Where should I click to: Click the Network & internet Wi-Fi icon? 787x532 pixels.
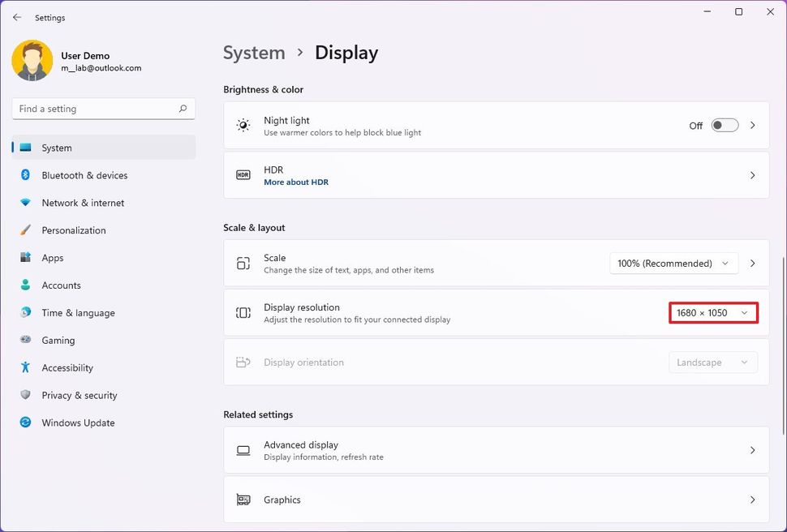(x=25, y=203)
